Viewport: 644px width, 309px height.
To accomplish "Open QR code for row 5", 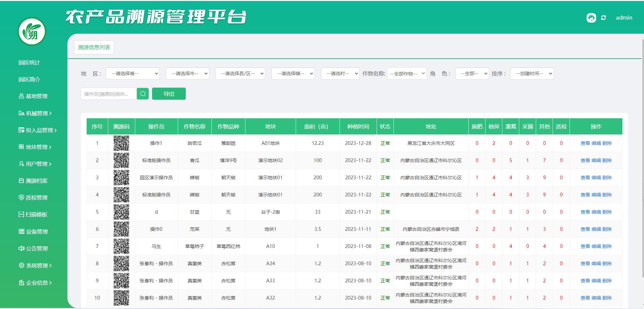I will (x=121, y=212).
